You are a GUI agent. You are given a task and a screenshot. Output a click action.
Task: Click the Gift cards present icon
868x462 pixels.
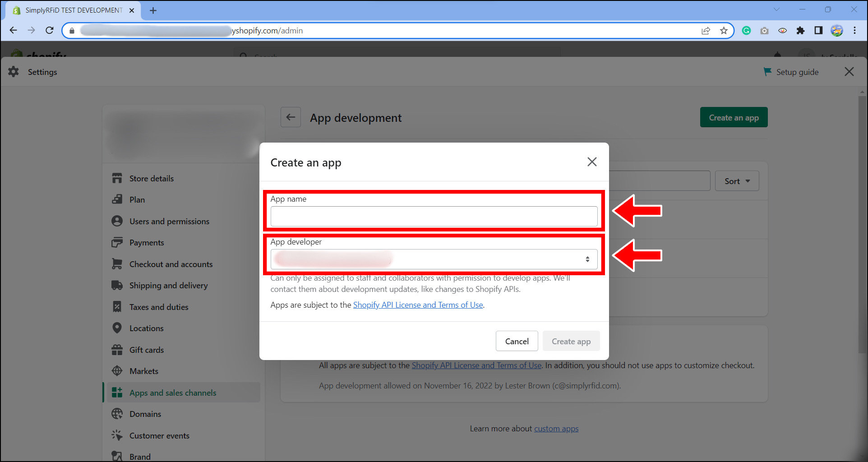[117, 350]
